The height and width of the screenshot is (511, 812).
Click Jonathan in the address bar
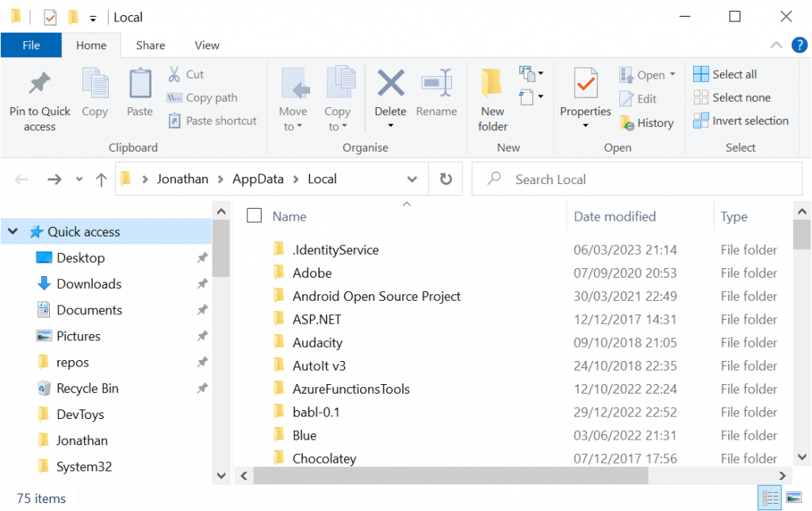[x=182, y=179]
